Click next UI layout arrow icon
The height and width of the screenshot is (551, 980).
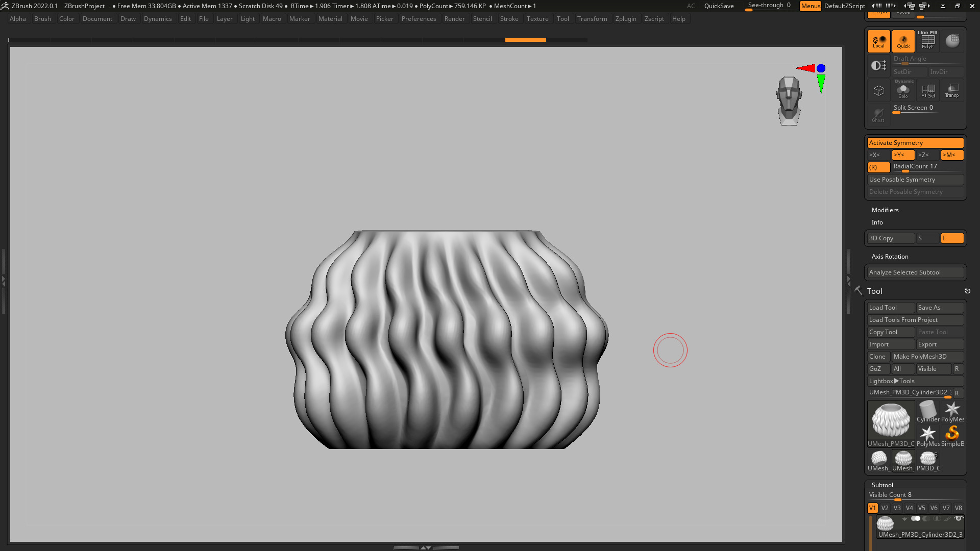click(924, 6)
